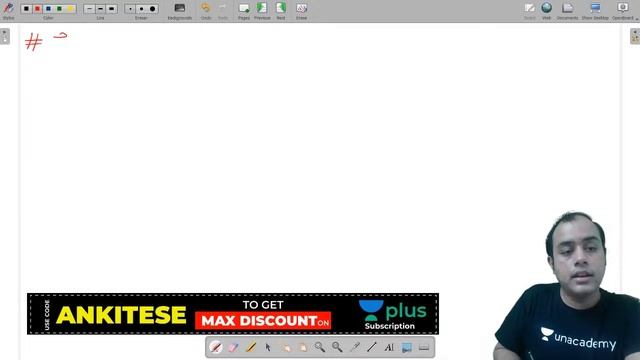Select the green pen color swatch

[x=60, y=9]
